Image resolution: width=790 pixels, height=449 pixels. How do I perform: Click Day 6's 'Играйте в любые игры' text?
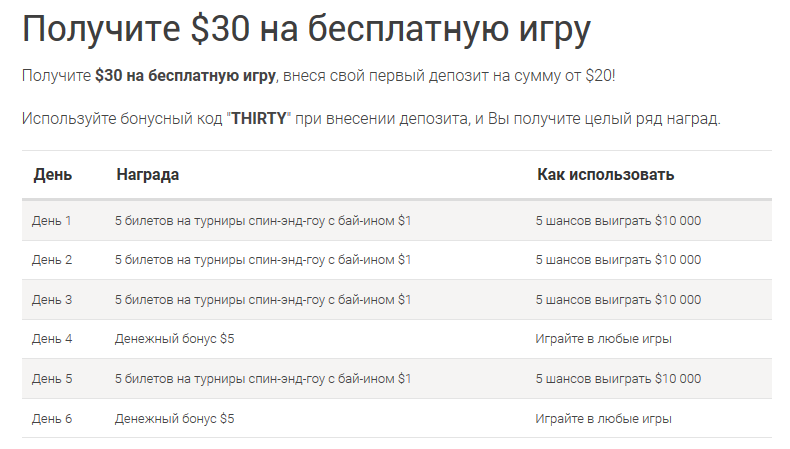click(x=603, y=418)
